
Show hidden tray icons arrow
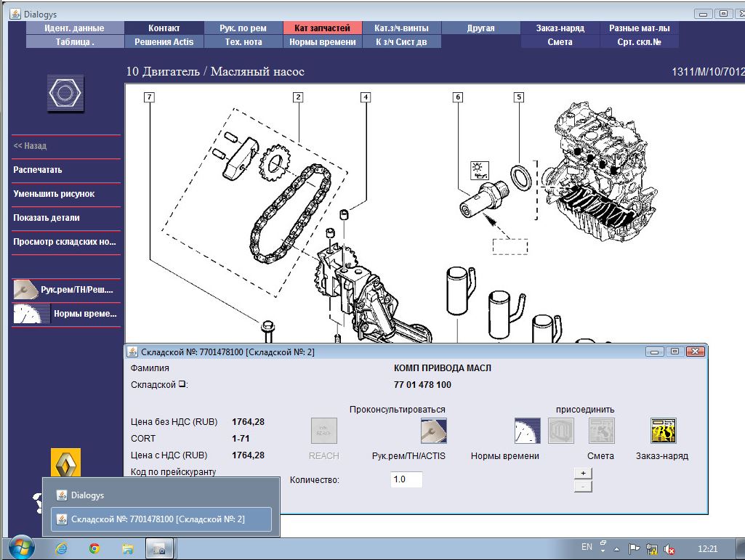tap(617, 550)
